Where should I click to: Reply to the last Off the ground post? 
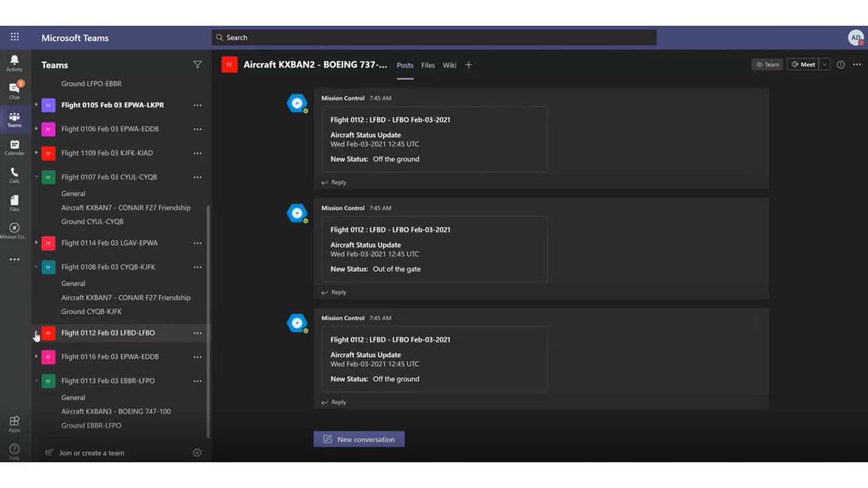[334, 402]
